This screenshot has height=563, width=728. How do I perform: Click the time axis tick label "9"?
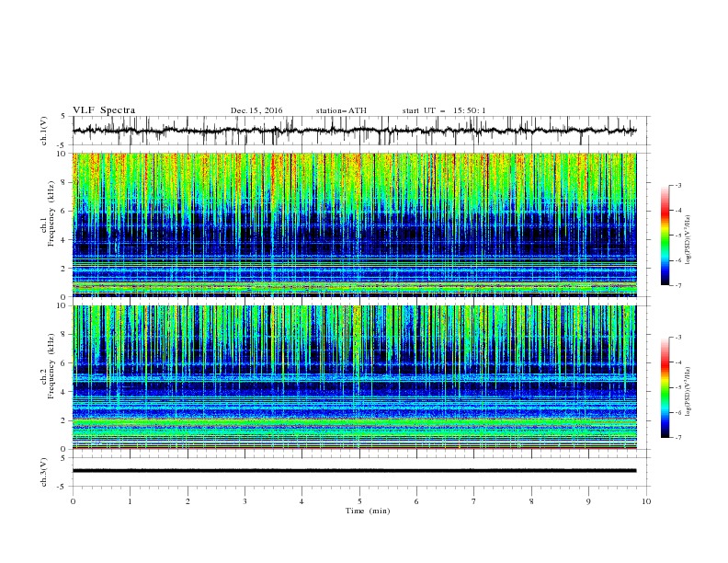pos(588,501)
